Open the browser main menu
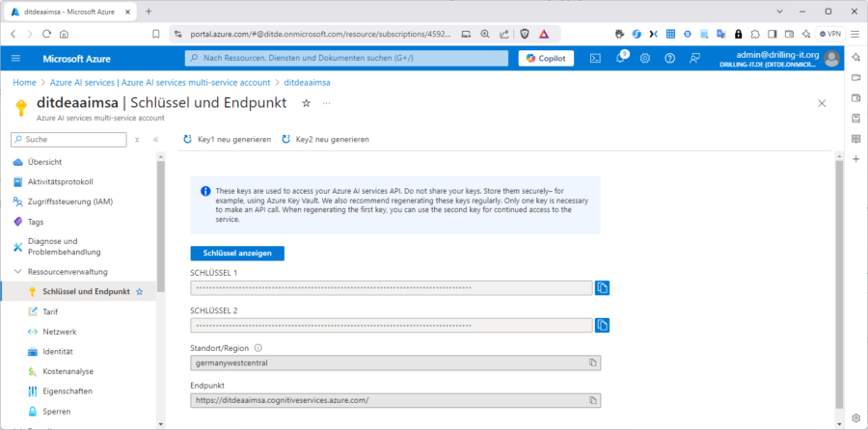868x430 pixels. coord(855,34)
